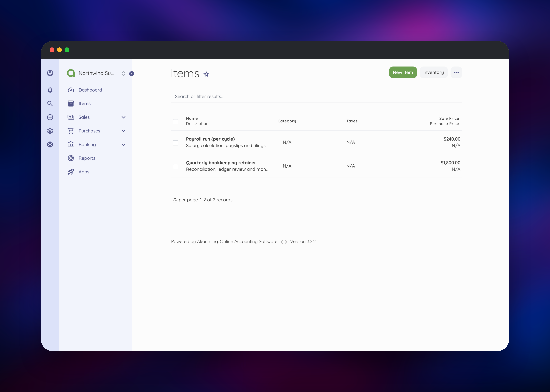The height and width of the screenshot is (392, 550).
Task: Click the Purchase Price header label
Action: (x=444, y=124)
